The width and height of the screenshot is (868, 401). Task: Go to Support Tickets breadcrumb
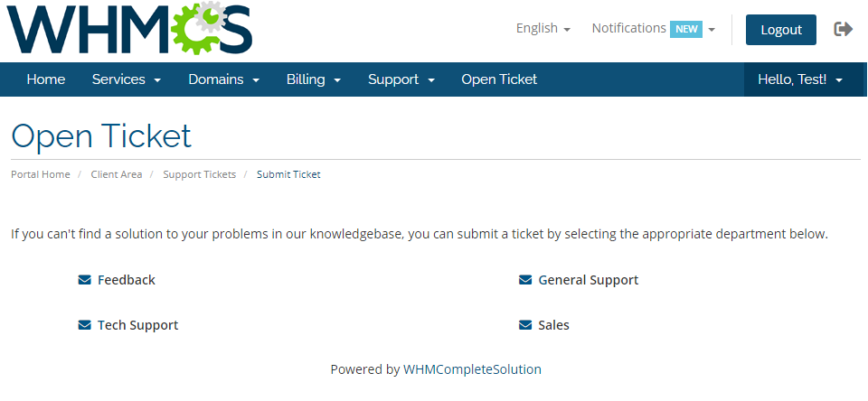[199, 175]
